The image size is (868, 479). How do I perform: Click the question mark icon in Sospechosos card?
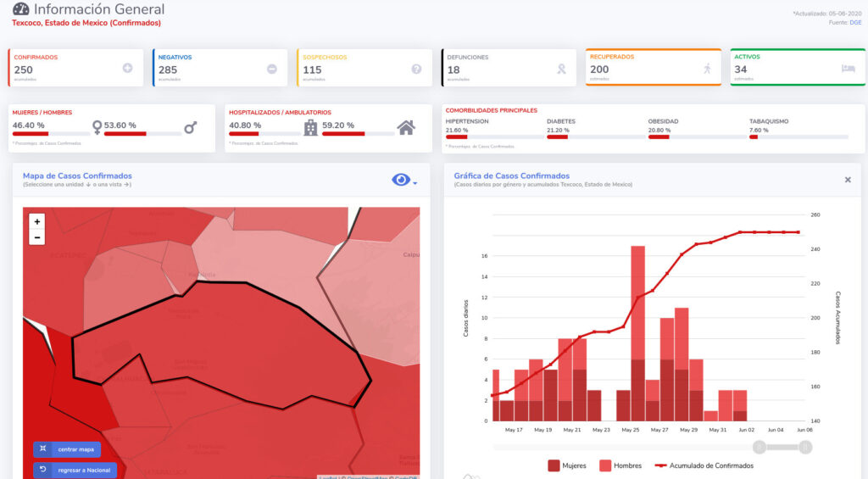pyautogui.click(x=416, y=69)
